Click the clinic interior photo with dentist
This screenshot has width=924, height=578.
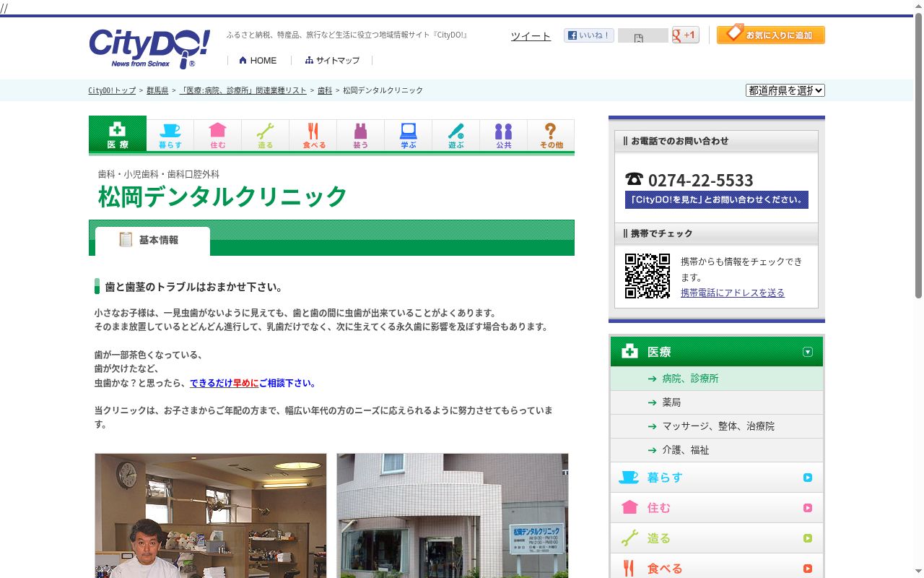[x=211, y=516]
